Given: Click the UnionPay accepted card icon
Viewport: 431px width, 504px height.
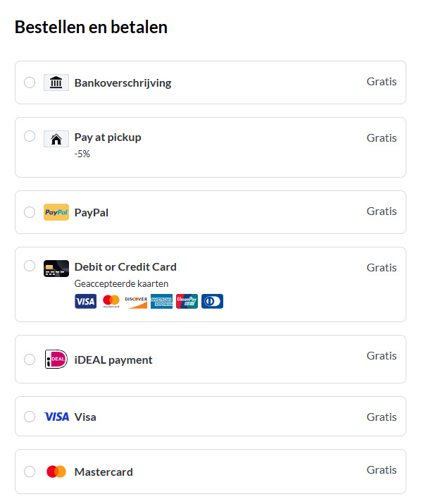Looking at the screenshot, I should 187,302.
